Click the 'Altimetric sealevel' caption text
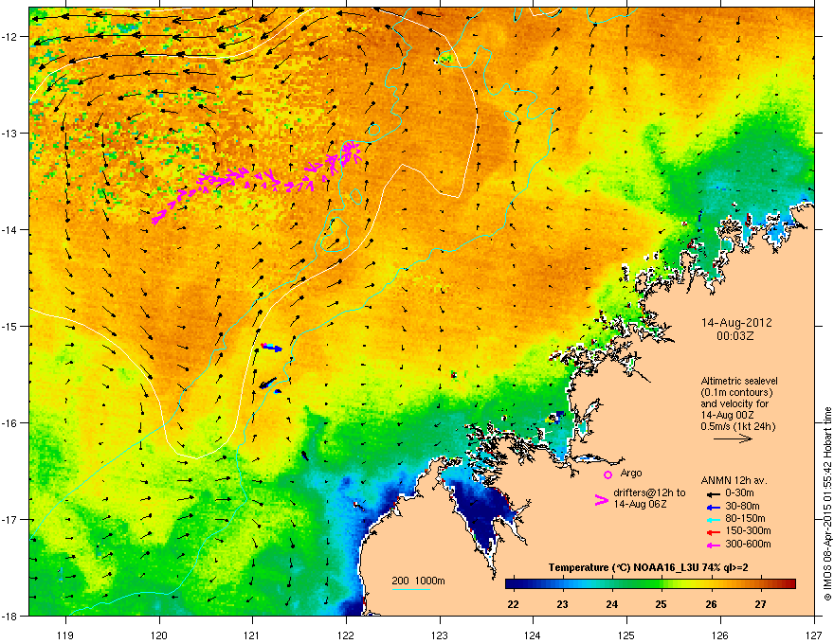 click(x=739, y=381)
